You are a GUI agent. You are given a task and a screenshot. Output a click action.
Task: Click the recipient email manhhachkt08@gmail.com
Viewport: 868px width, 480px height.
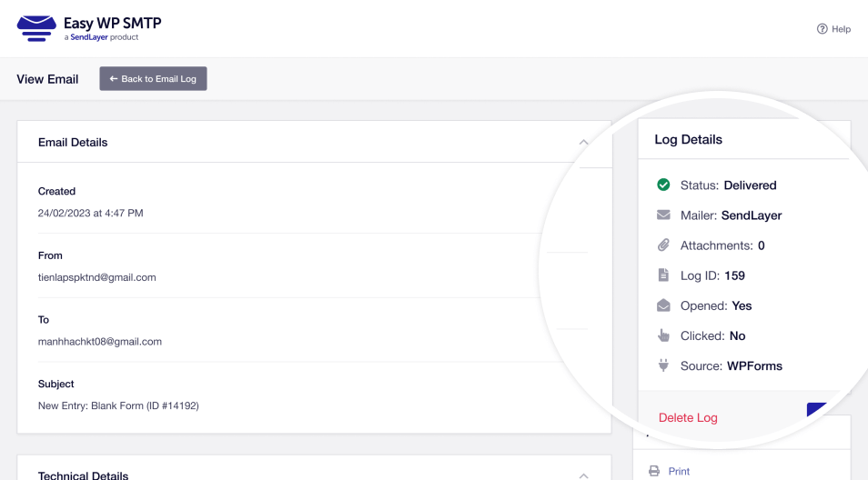click(x=100, y=342)
